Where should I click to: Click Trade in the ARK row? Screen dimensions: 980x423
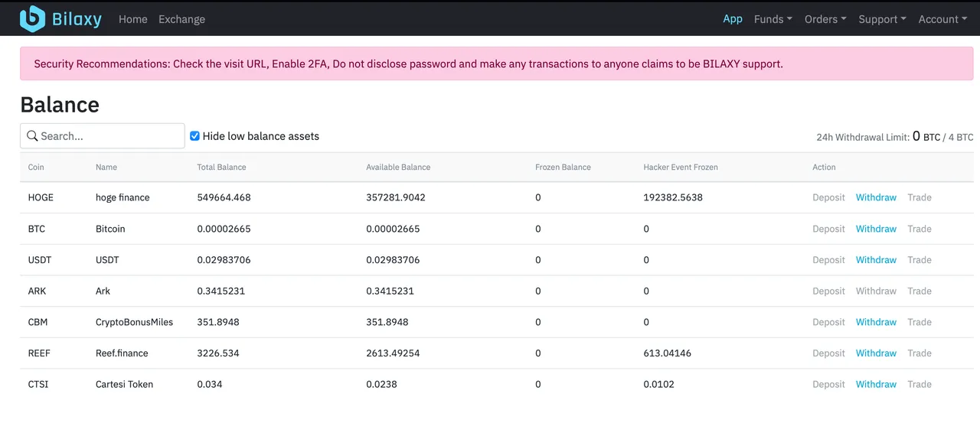[x=920, y=291]
